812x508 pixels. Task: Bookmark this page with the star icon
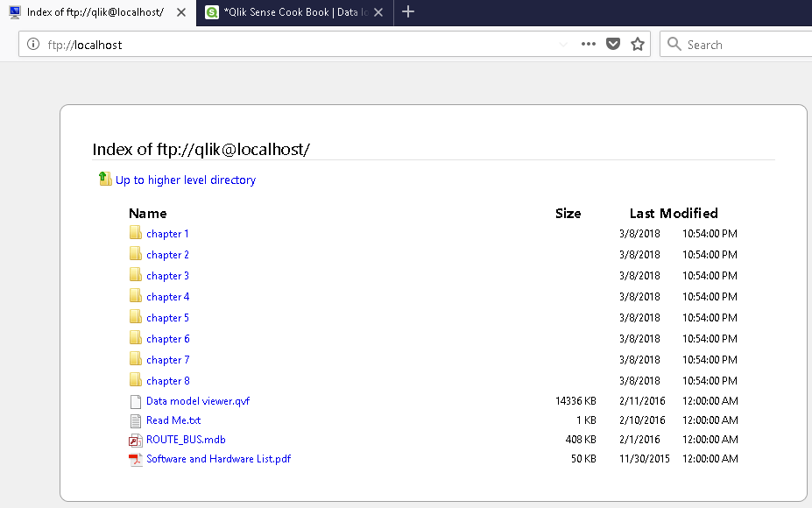point(638,44)
